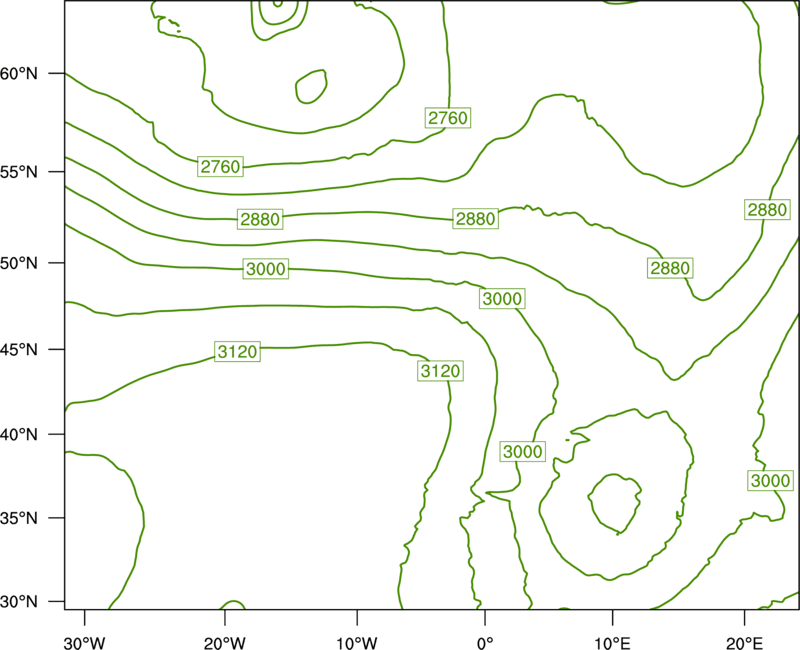Select the 0° longitude axis label
Viewport: 800px width, 650px height.
pyautogui.click(x=485, y=643)
